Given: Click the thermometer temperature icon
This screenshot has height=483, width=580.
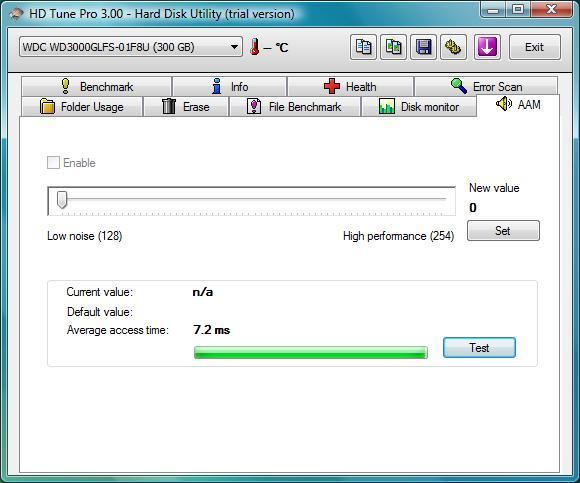Looking at the screenshot, I should tap(254, 47).
